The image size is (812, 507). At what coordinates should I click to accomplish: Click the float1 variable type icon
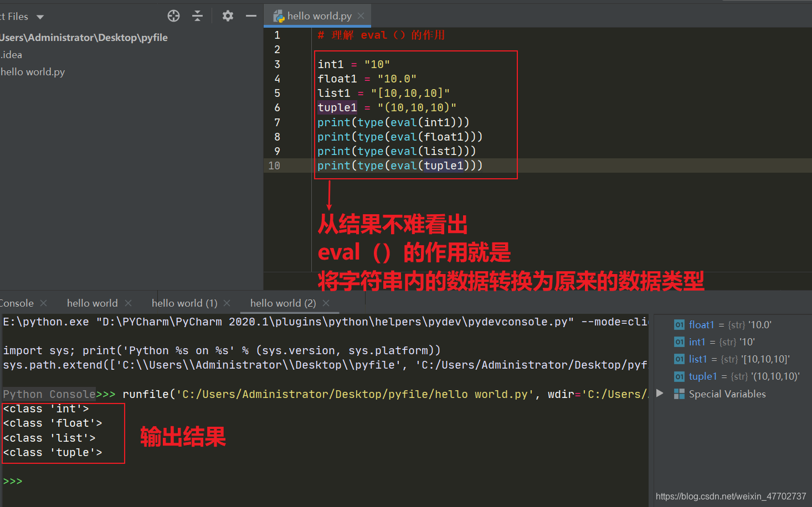pos(679,325)
